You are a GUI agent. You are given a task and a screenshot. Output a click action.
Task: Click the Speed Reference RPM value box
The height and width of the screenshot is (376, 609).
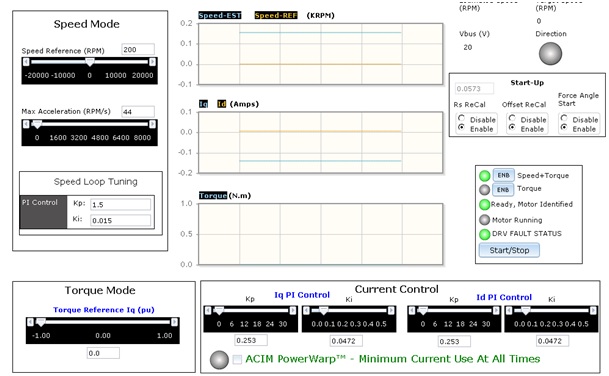pyautogui.click(x=138, y=50)
